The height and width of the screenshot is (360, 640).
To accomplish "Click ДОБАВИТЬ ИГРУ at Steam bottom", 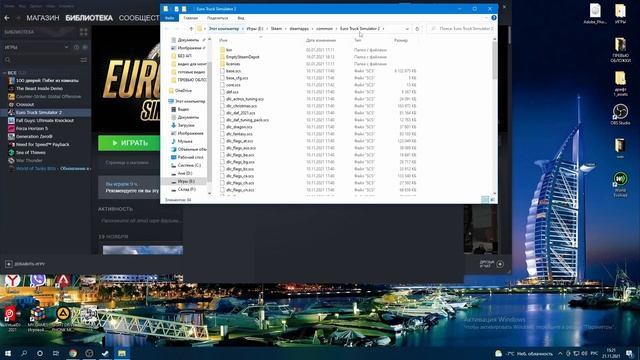I will pyautogui.click(x=25, y=264).
